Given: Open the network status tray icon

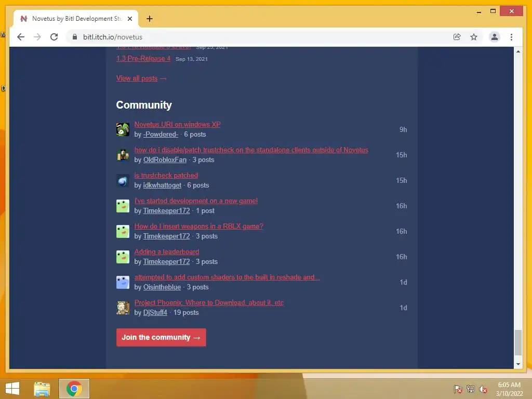Looking at the screenshot, I should coord(471,389).
